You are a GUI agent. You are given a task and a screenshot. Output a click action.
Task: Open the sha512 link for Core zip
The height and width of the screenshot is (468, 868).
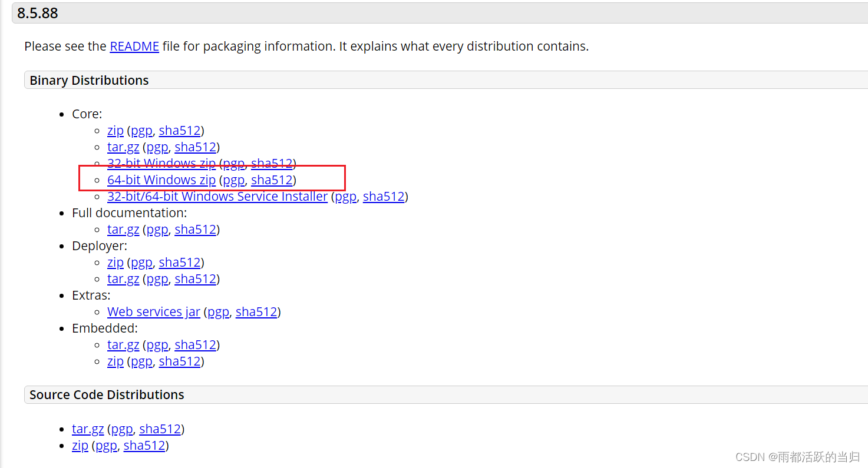click(180, 130)
